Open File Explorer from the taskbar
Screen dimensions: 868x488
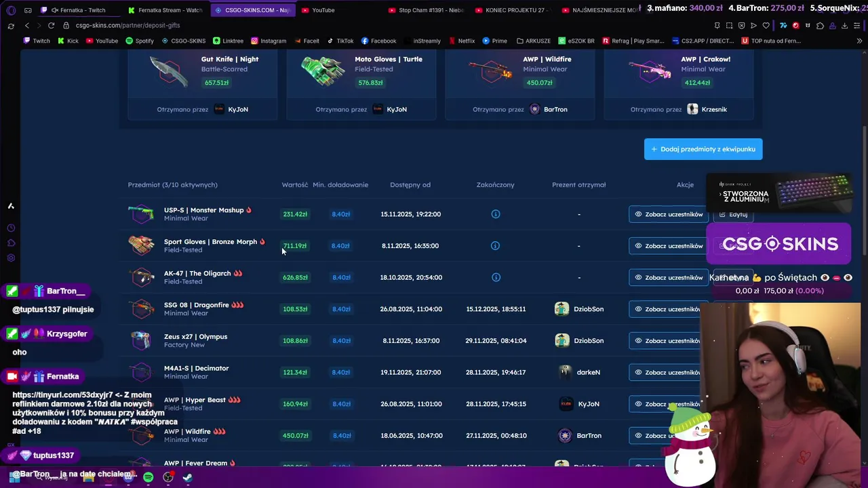(89, 477)
